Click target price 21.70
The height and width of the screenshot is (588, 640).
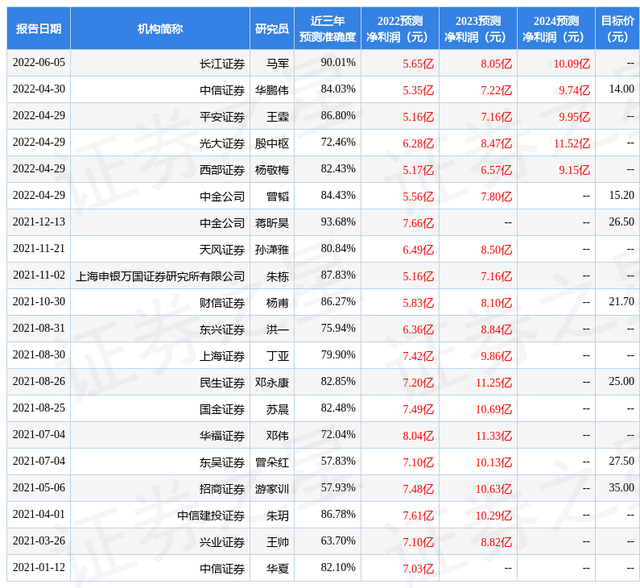coord(622,302)
